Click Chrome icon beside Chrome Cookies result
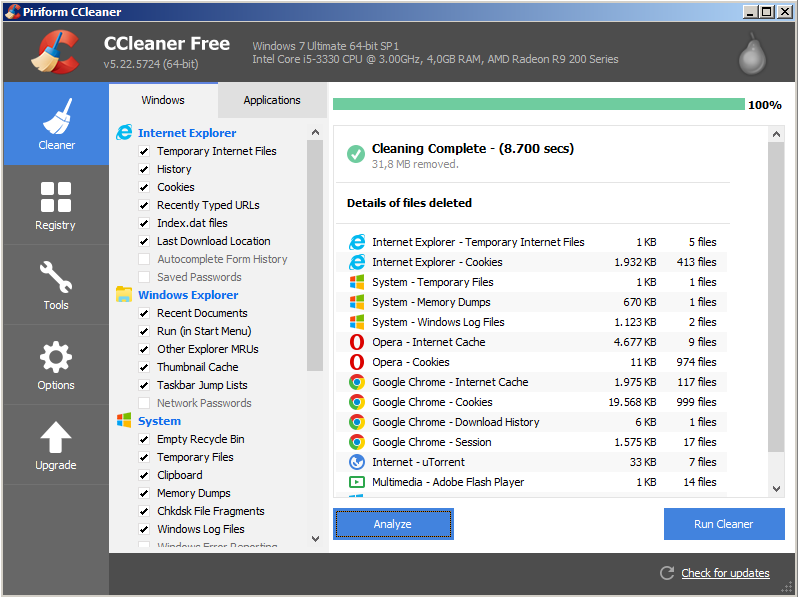This screenshot has width=798, height=597. (x=357, y=402)
